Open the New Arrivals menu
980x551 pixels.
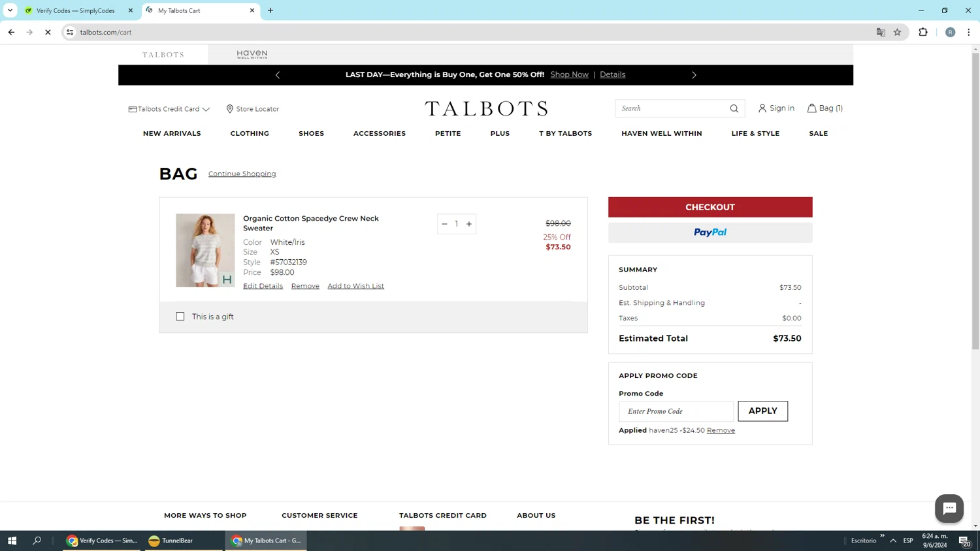[172, 133]
